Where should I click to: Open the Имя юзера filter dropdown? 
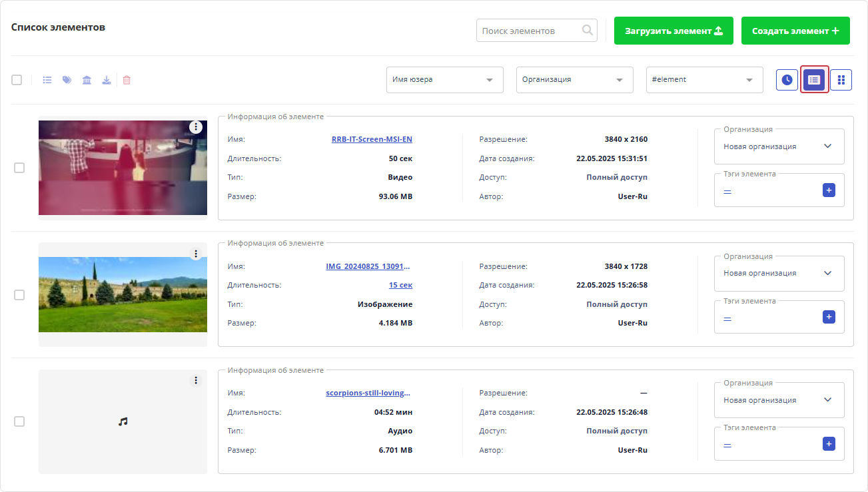pyautogui.click(x=444, y=80)
